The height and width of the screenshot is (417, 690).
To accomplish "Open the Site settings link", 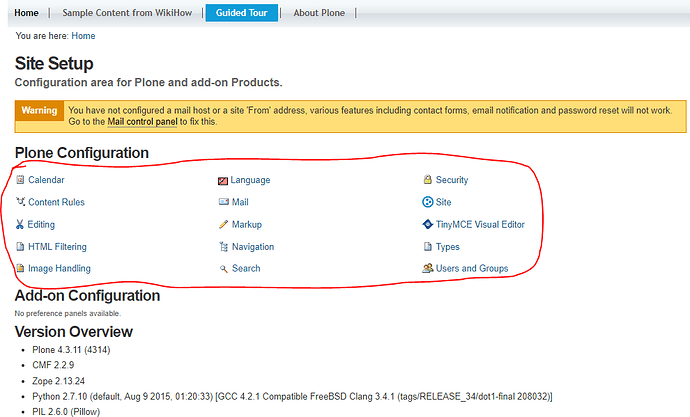I will tap(444, 202).
